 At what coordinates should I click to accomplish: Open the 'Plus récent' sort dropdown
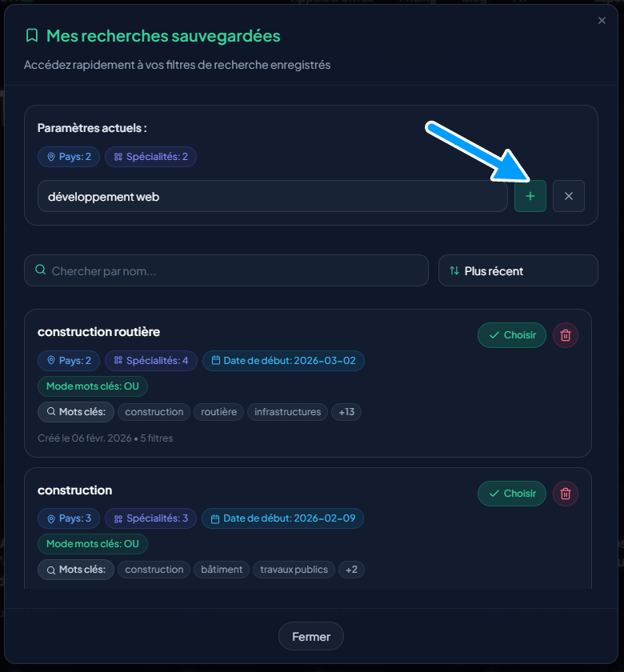[518, 270]
